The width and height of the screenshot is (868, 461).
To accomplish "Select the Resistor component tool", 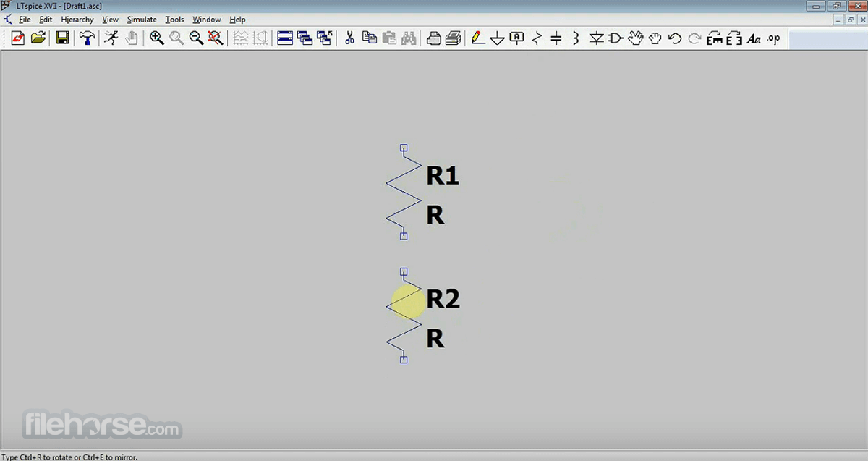I will [x=537, y=38].
